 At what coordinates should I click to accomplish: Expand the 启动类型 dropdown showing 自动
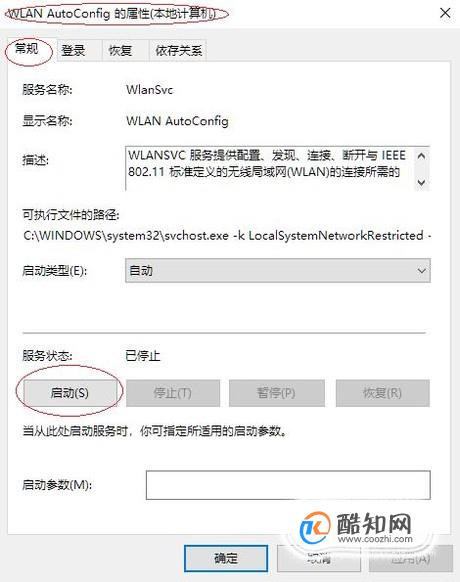point(278,271)
